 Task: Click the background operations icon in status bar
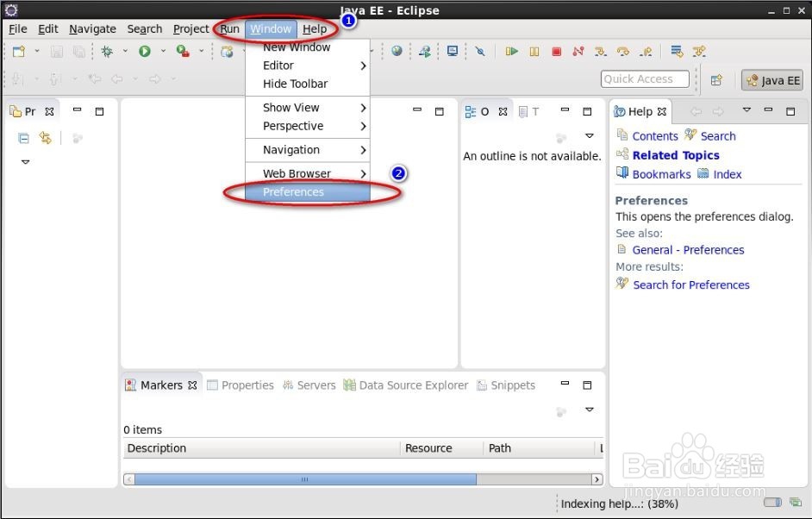tap(796, 502)
